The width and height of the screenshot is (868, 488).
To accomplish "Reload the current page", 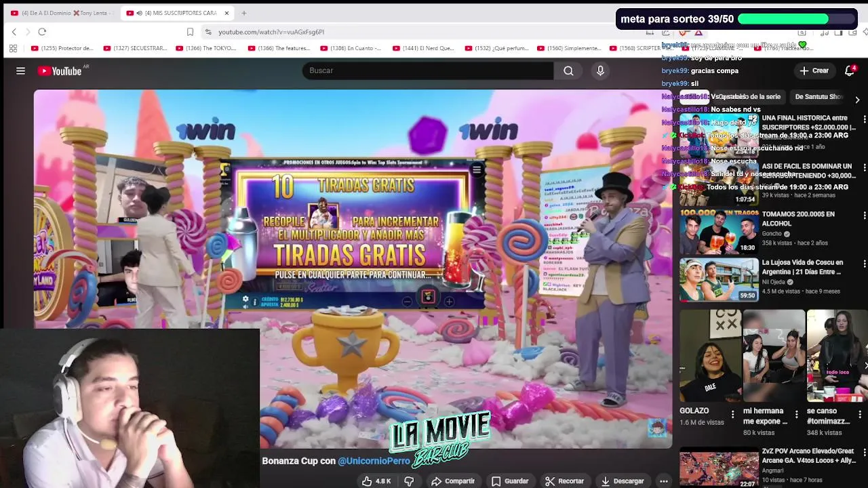I will 42,32.
